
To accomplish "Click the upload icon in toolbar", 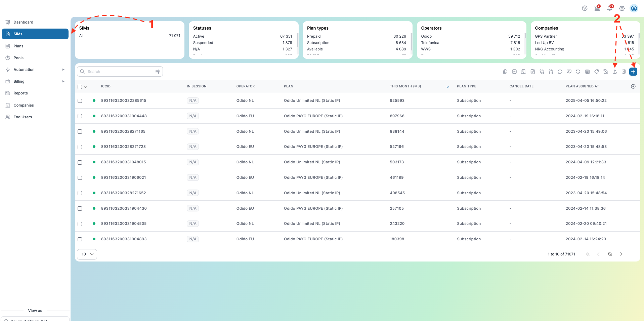I will 614,72.
